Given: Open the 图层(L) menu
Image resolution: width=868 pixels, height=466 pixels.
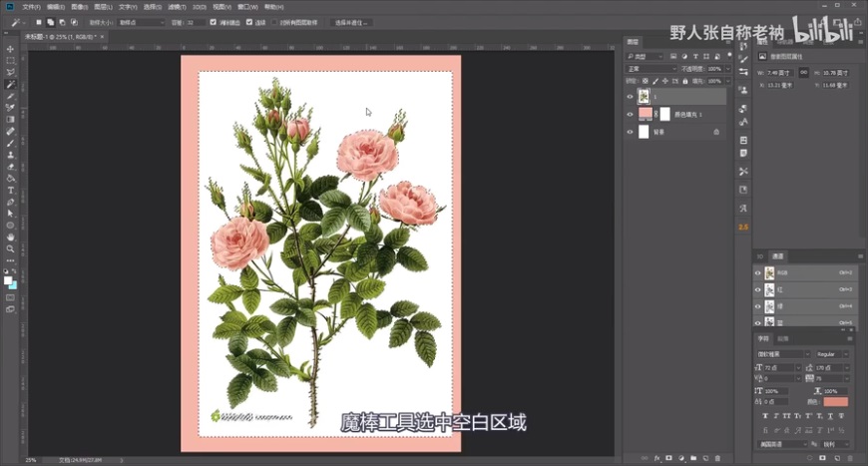Looking at the screenshot, I should point(103,7).
